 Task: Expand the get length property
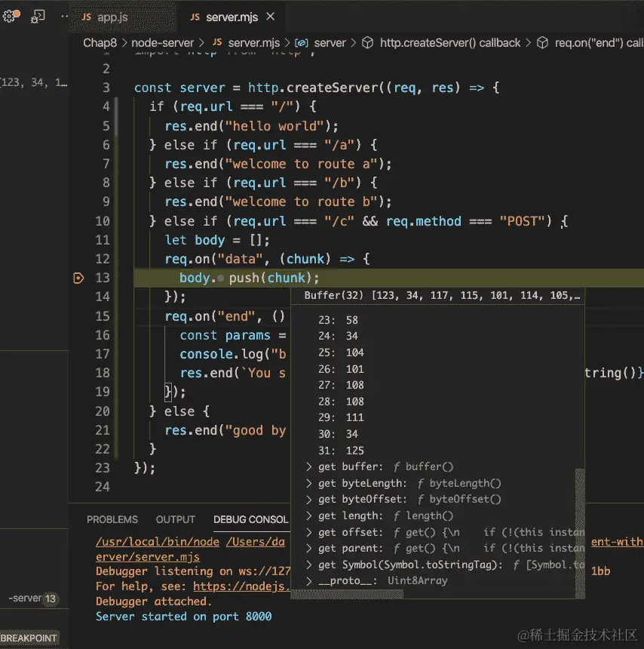pos(309,515)
